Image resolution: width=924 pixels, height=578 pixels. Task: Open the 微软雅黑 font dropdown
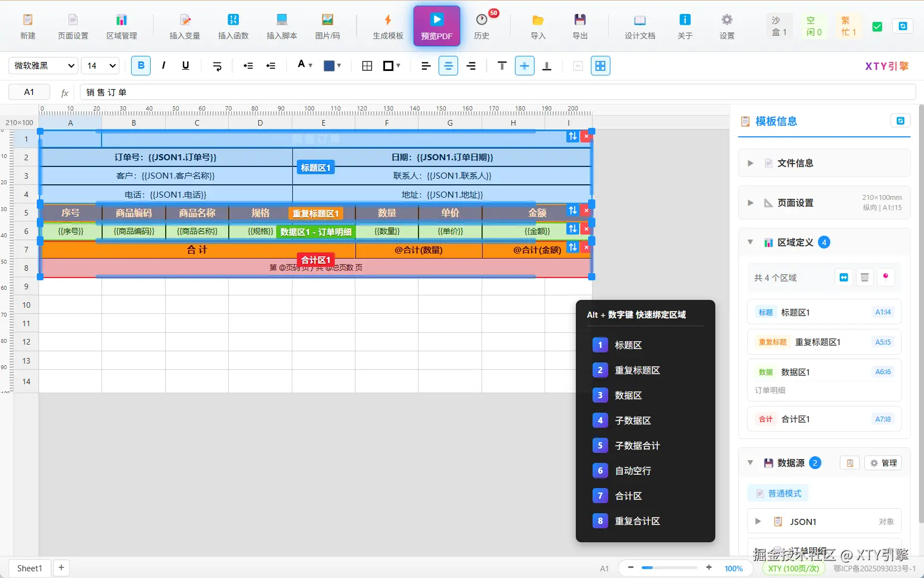coord(43,66)
